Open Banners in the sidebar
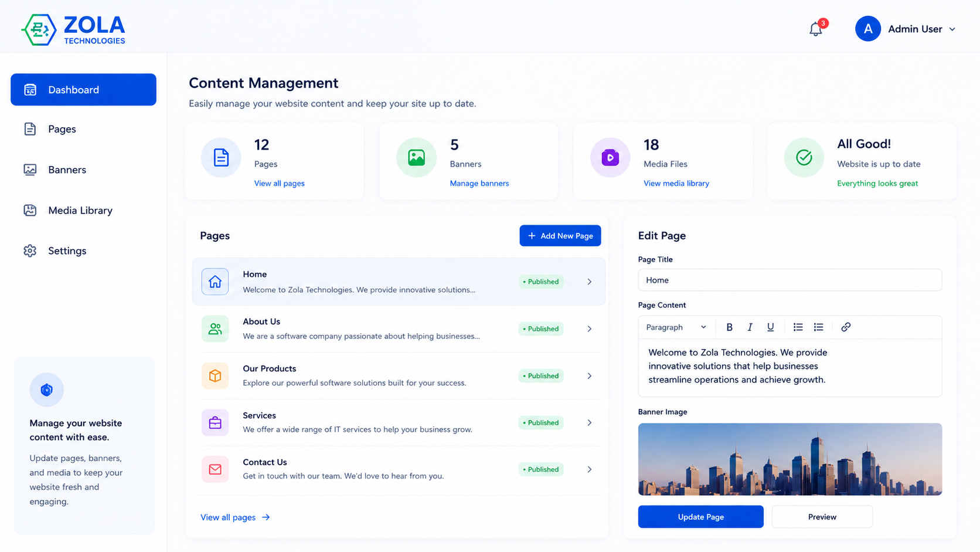The height and width of the screenshot is (552, 980). [83, 170]
